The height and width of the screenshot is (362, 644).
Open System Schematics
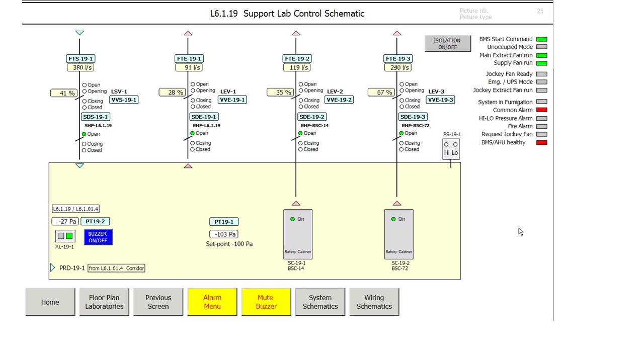[320, 302]
